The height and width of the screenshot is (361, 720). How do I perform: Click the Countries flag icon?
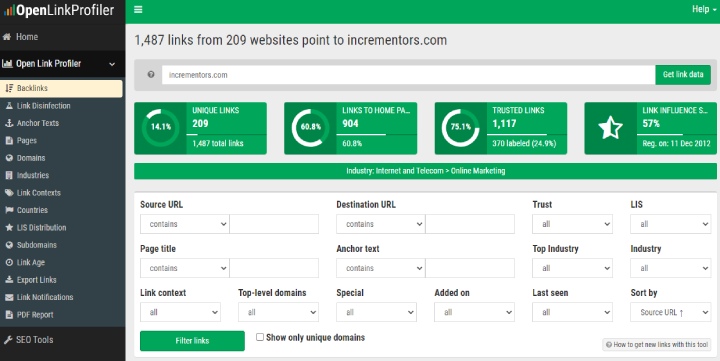pos(9,210)
